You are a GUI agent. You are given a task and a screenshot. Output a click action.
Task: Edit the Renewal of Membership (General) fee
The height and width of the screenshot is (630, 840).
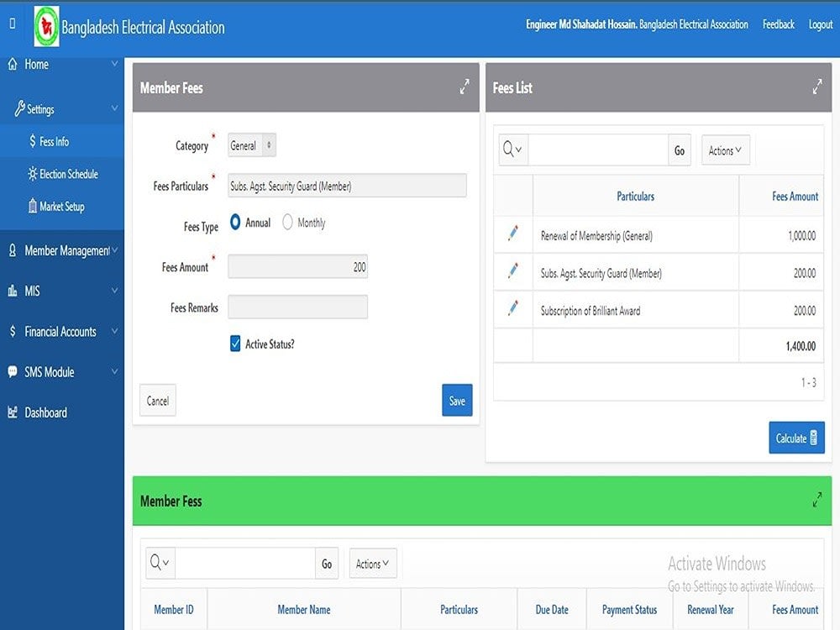click(x=515, y=235)
